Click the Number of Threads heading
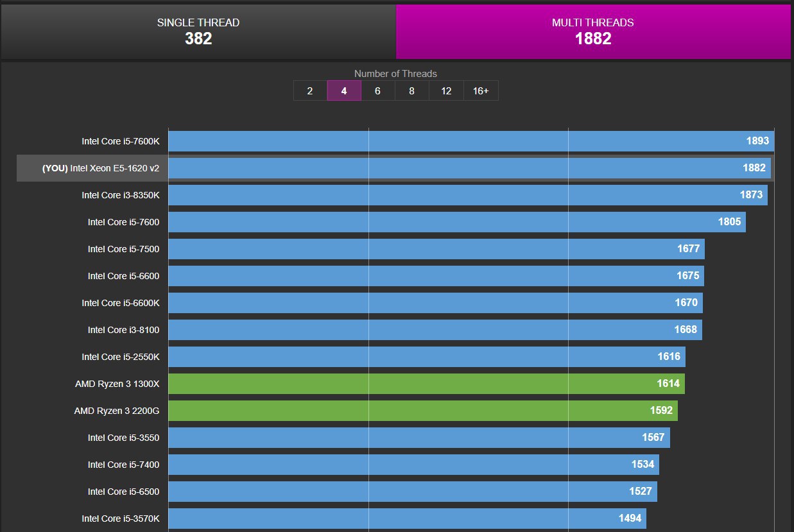This screenshot has height=532, width=794. tap(395, 74)
